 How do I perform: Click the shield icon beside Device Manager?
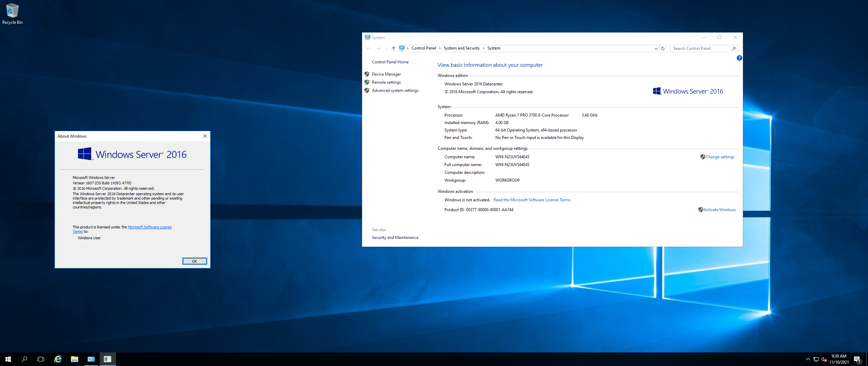367,74
